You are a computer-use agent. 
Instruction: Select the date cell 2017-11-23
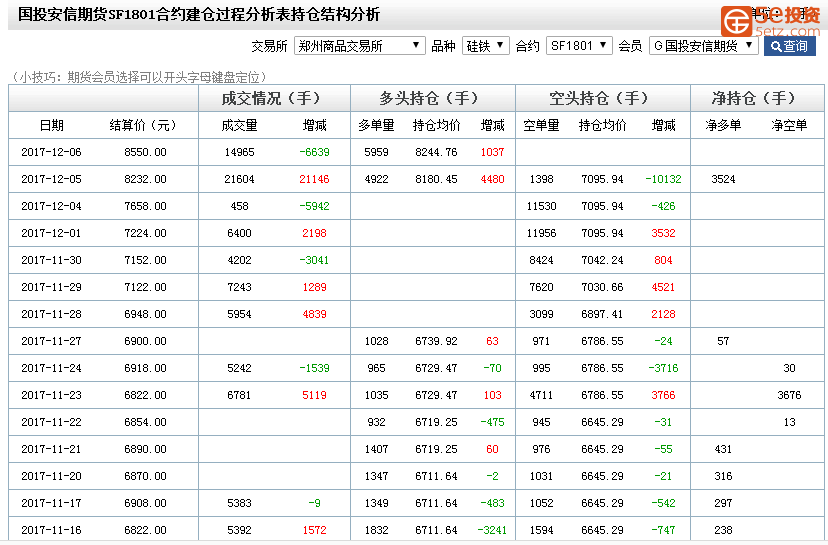point(51,395)
